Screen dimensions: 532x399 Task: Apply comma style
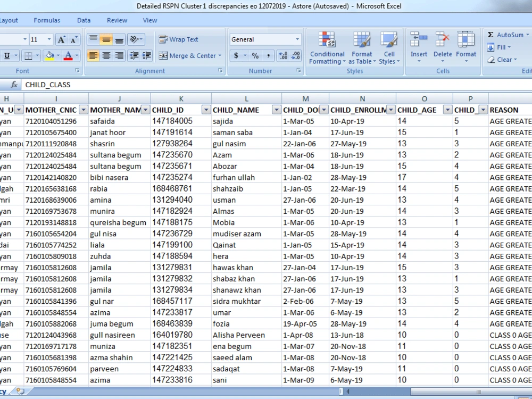click(x=268, y=56)
